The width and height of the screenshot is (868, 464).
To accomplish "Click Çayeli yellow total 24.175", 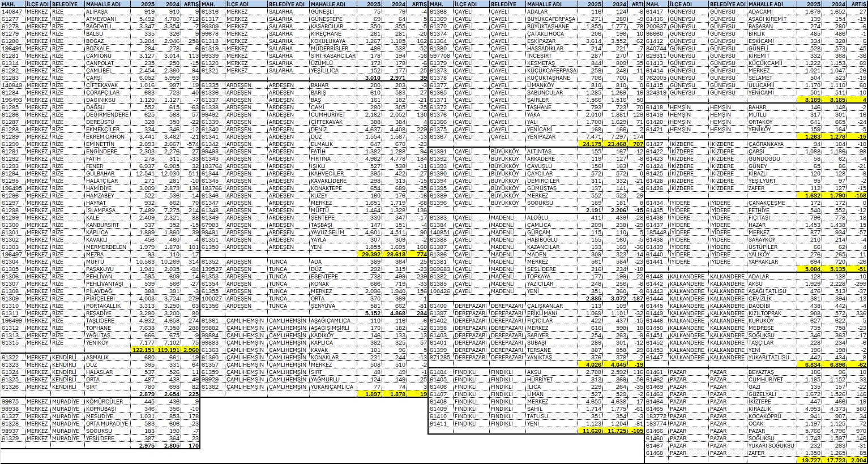I will pyautogui.click(x=592, y=144).
